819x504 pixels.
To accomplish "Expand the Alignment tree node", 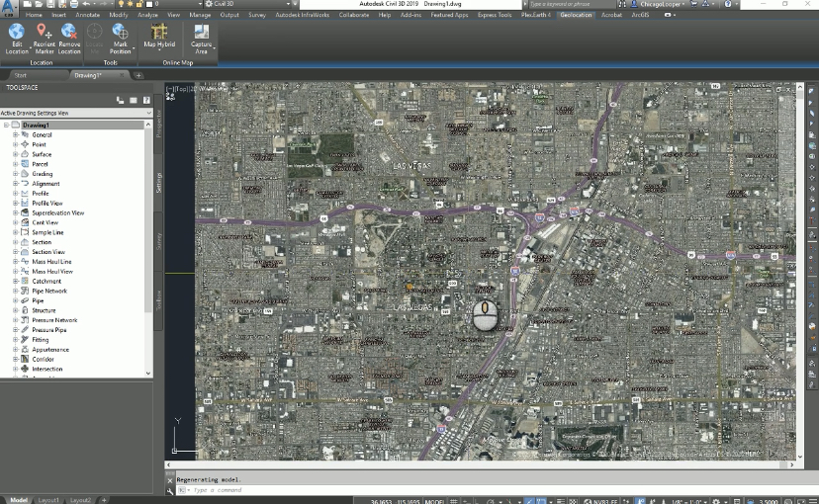I will tap(15, 184).
